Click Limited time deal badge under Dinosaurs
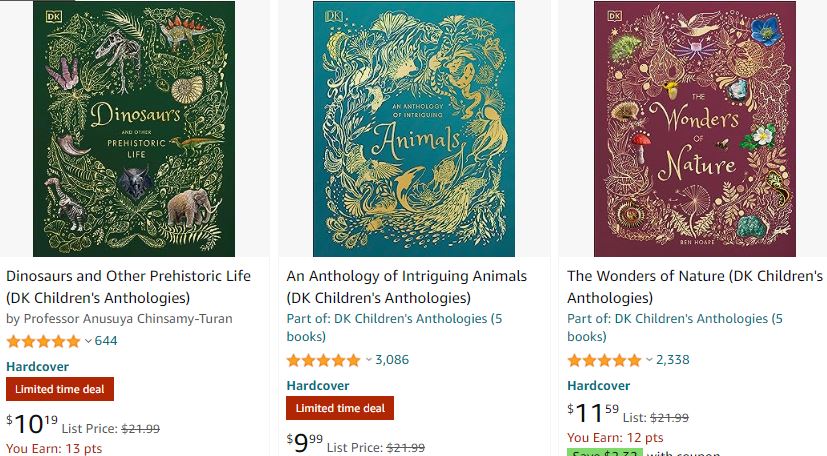This screenshot has width=827, height=456. point(60,390)
